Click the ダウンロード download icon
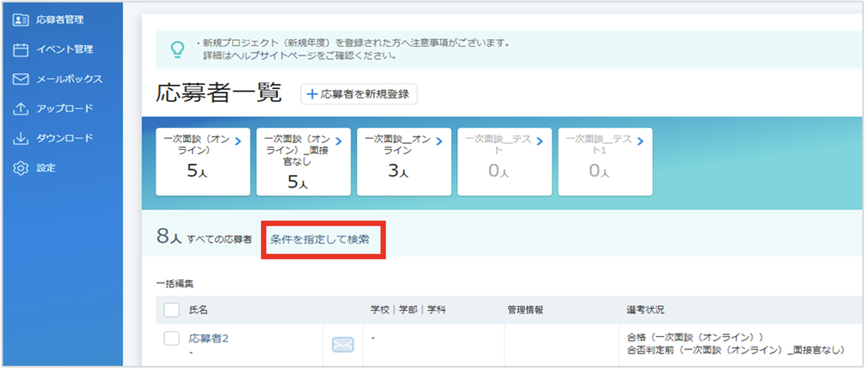The width and height of the screenshot is (868, 370). tap(20, 138)
